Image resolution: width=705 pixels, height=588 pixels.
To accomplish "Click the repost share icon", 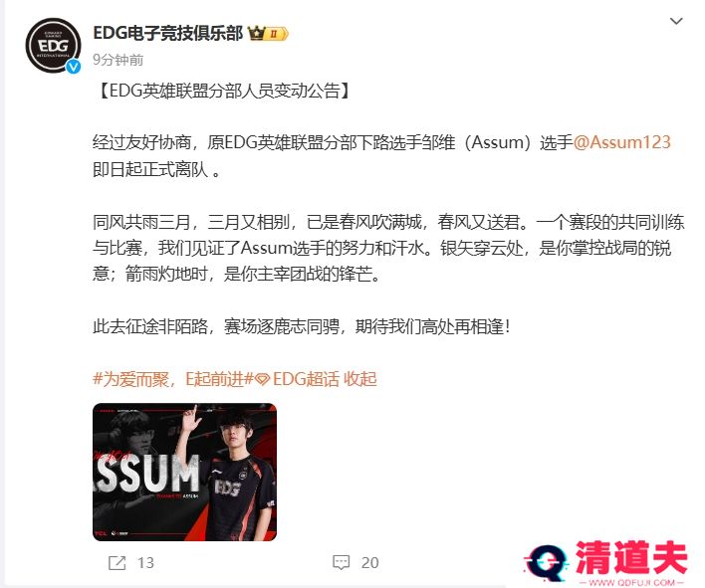I will (117, 563).
